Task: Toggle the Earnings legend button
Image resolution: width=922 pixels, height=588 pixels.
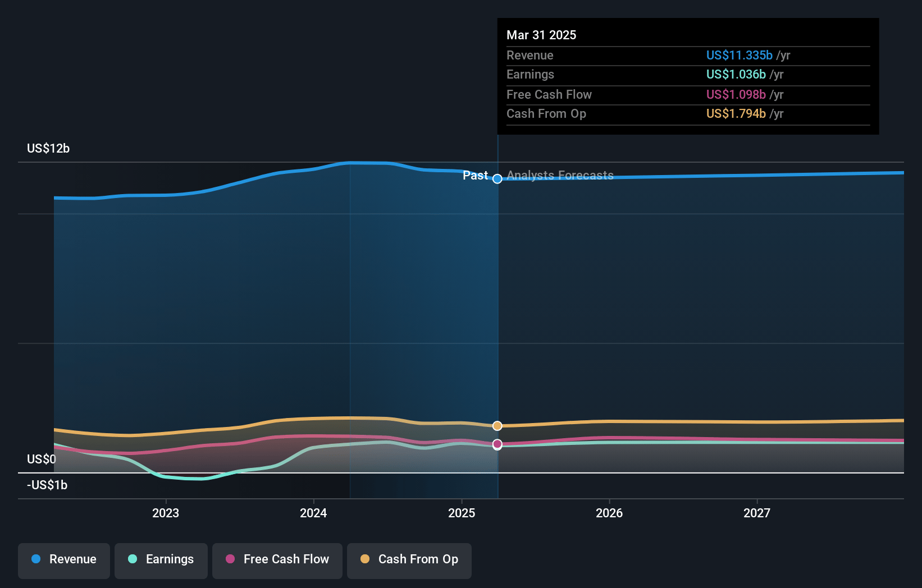Action: 161,561
